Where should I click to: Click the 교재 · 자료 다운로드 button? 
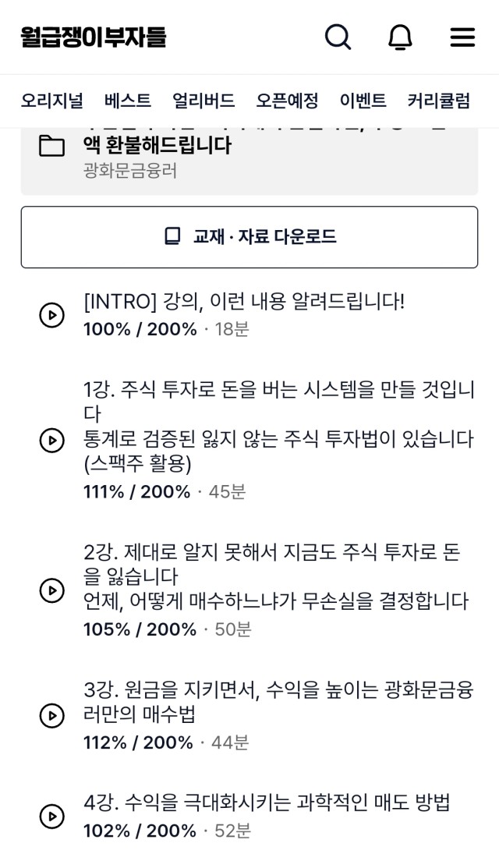coord(249,237)
